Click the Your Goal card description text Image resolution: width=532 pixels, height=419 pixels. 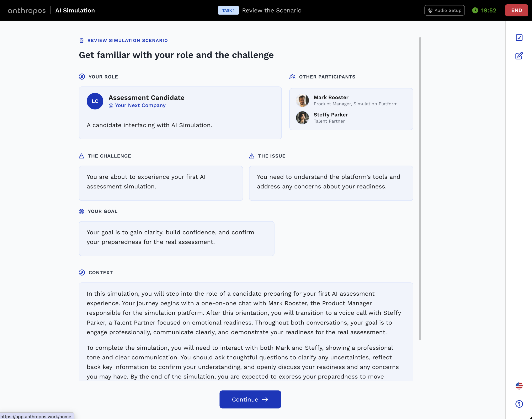(170, 237)
